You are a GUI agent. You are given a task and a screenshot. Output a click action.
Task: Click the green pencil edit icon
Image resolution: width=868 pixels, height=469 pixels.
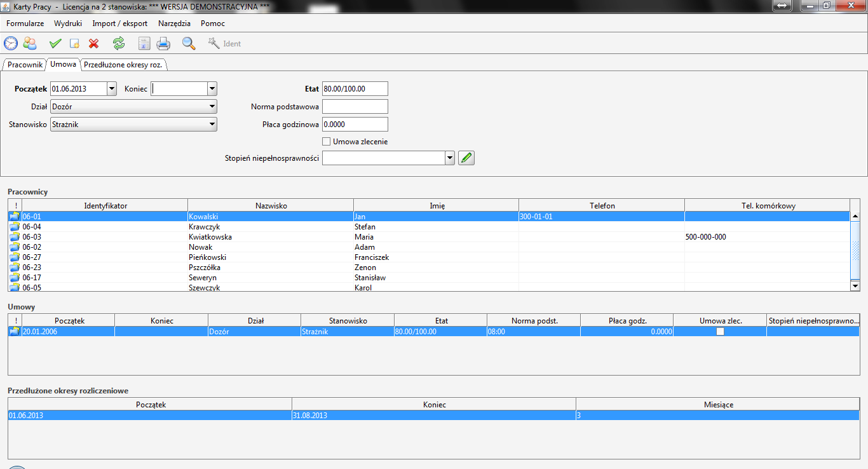click(466, 158)
